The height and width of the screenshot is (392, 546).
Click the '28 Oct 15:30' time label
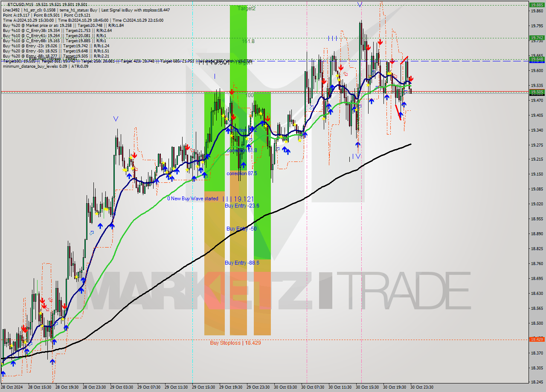40,387
